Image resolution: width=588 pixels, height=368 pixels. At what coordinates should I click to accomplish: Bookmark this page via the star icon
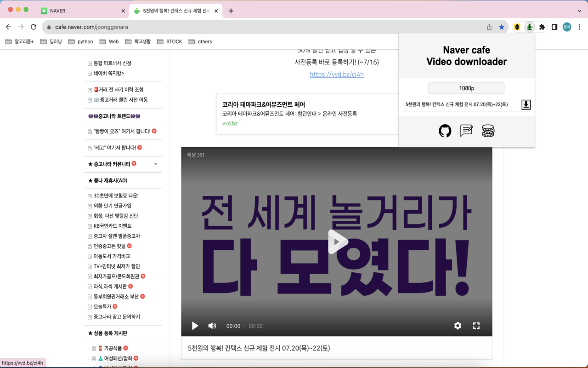tap(501, 27)
